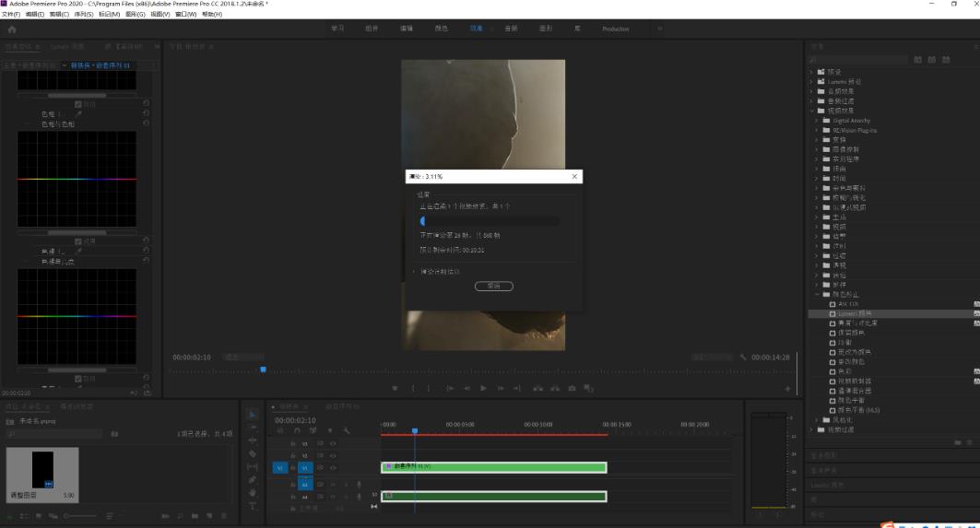The height and width of the screenshot is (528, 980).
Task: Toggle V1 track eye visibility
Action: (x=333, y=467)
